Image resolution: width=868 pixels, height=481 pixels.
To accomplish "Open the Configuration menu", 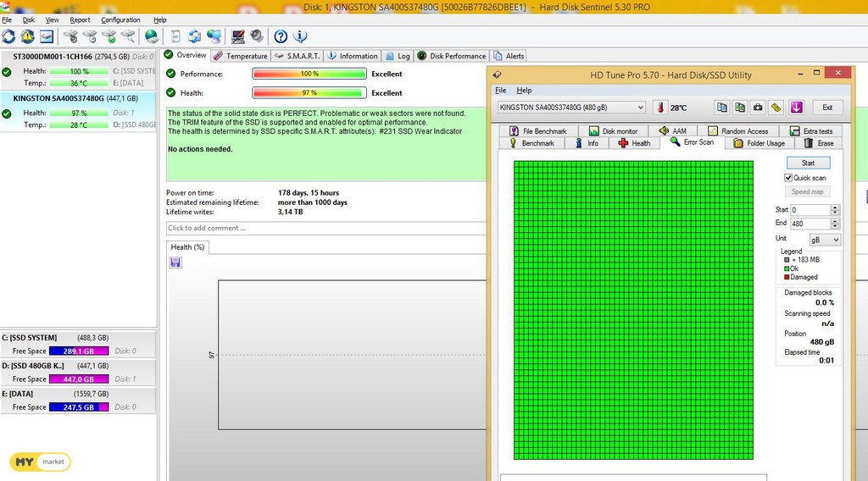I will coord(120,19).
